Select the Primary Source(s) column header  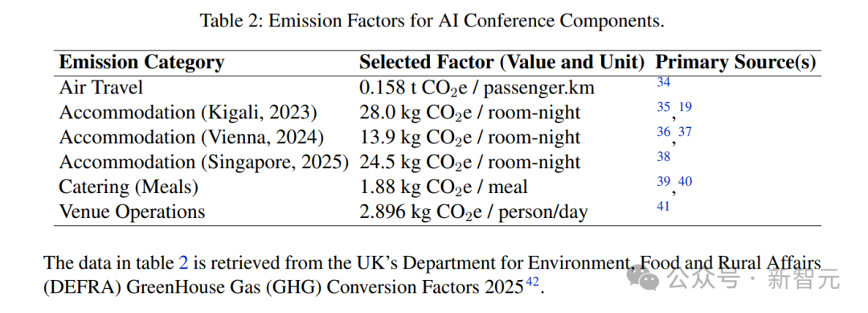click(x=735, y=62)
